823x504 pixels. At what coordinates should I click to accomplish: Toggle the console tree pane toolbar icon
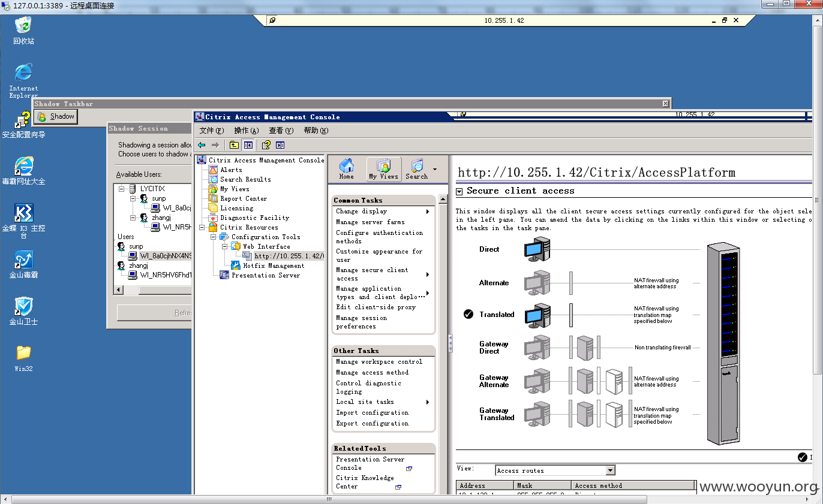(248, 145)
